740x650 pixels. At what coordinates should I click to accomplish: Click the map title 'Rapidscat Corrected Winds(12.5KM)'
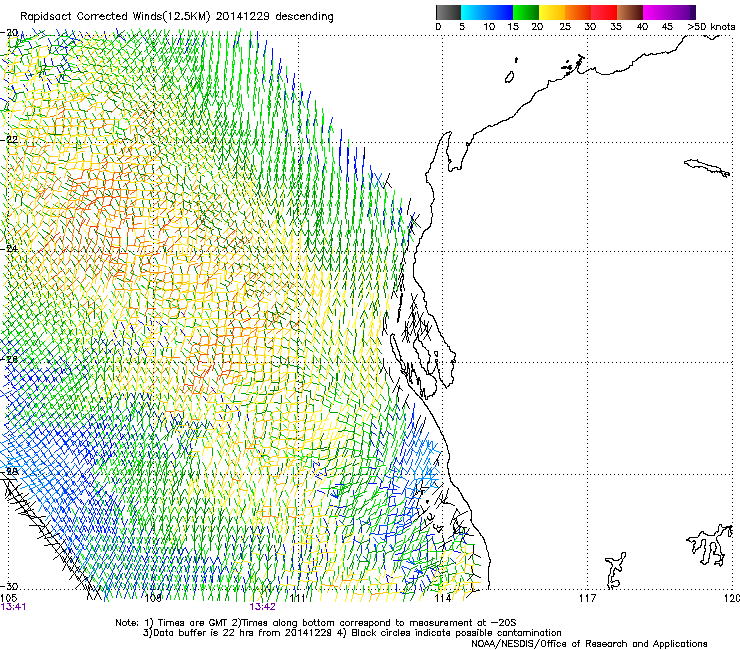click(x=115, y=17)
